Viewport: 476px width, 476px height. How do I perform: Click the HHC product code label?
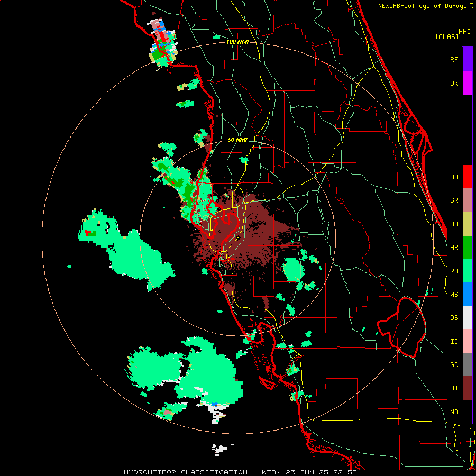[464, 32]
